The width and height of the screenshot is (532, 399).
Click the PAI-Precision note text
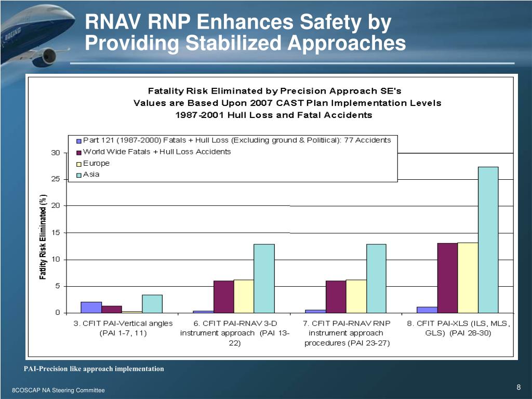92,368
